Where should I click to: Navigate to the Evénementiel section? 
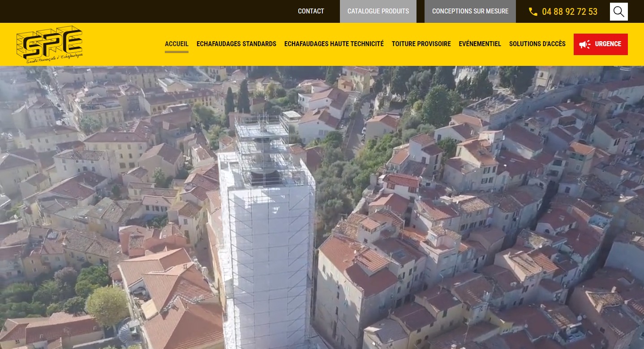(x=480, y=44)
